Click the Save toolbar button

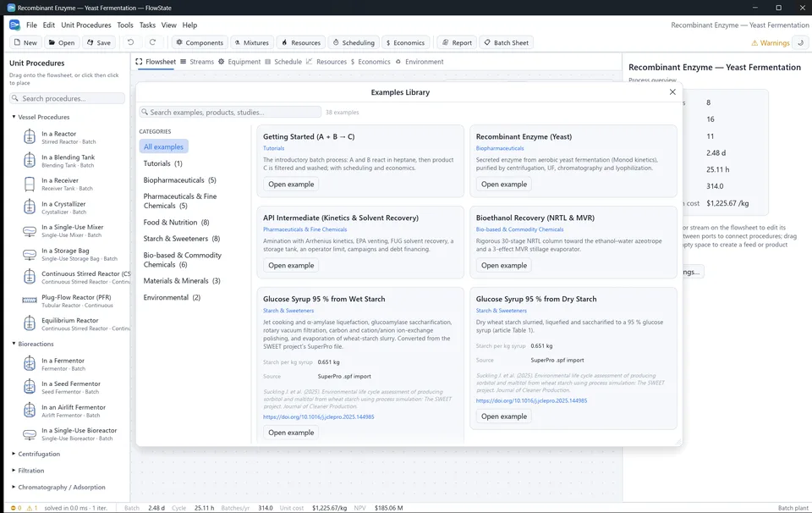(x=98, y=42)
